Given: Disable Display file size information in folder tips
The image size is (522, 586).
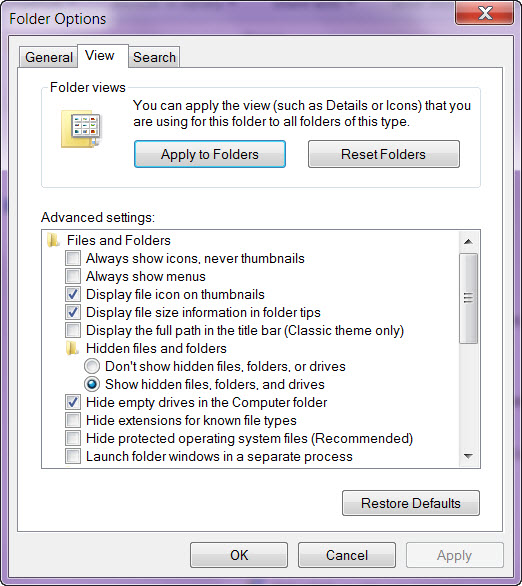Looking at the screenshot, I should (73, 312).
